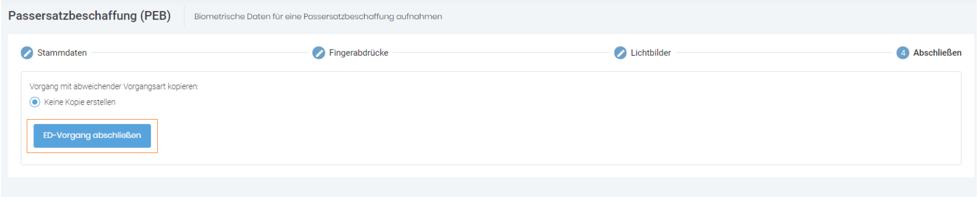
Task: Click the Passersatzbeschaffung (PEB) page title
Action: [x=89, y=16]
